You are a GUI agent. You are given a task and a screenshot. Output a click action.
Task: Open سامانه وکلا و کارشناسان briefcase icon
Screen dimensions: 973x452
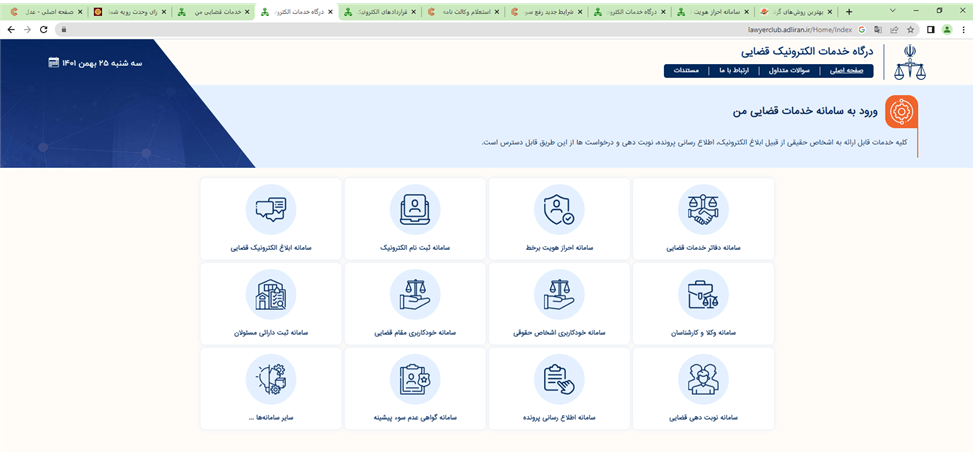702,295
